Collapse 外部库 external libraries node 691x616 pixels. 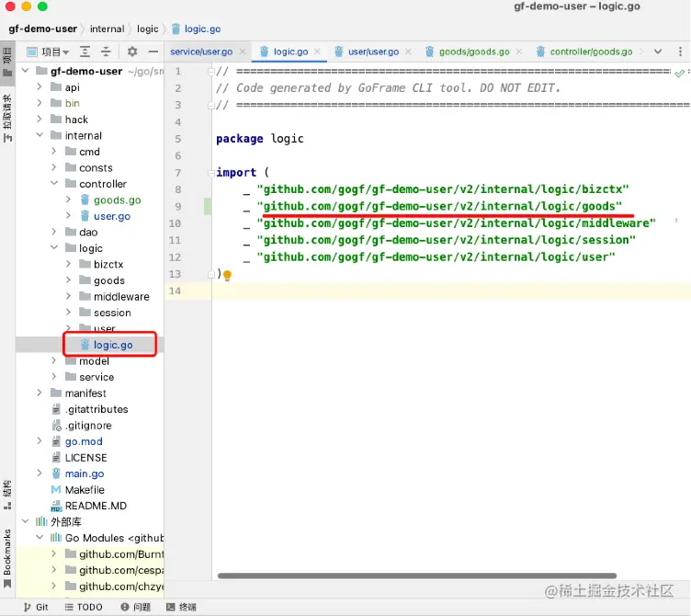(26, 521)
